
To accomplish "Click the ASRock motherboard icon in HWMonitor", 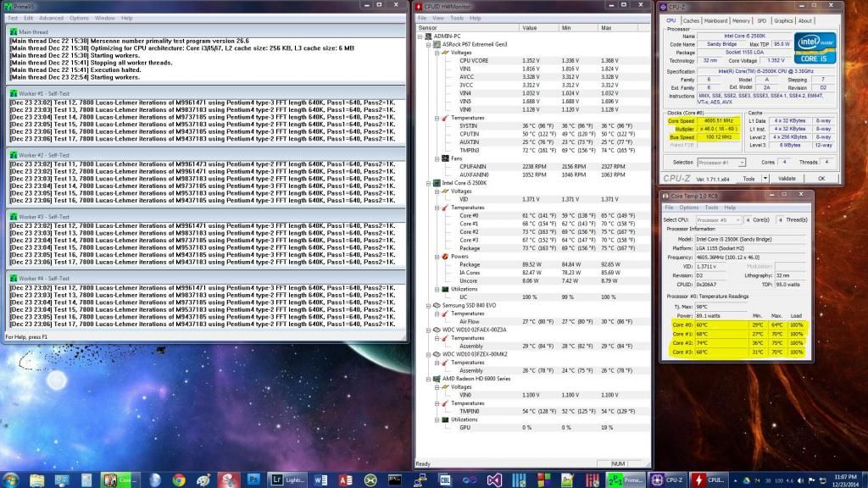I will coord(437,44).
